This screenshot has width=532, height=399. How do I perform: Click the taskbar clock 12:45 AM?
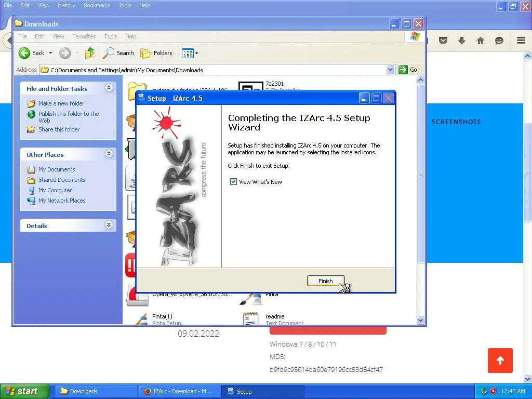513,391
